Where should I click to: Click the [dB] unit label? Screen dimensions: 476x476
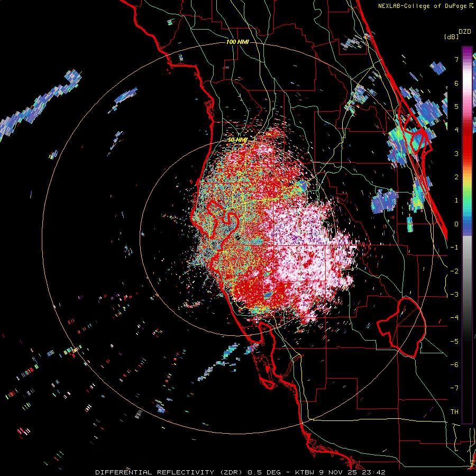(x=451, y=36)
